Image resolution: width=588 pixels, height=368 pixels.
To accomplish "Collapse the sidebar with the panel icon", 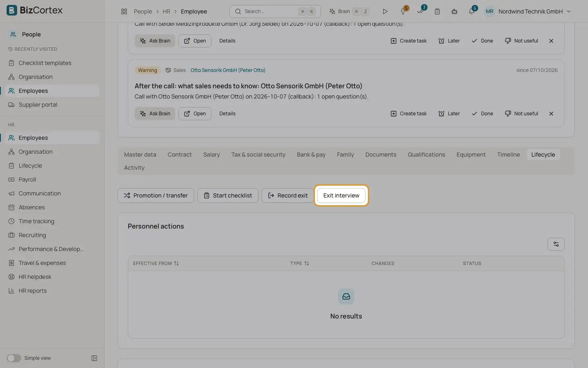I will coord(94,358).
